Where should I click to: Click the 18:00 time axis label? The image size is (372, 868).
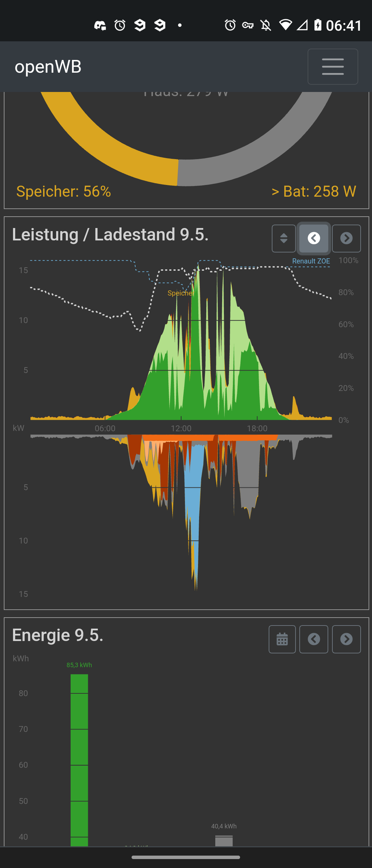pos(257,428)
